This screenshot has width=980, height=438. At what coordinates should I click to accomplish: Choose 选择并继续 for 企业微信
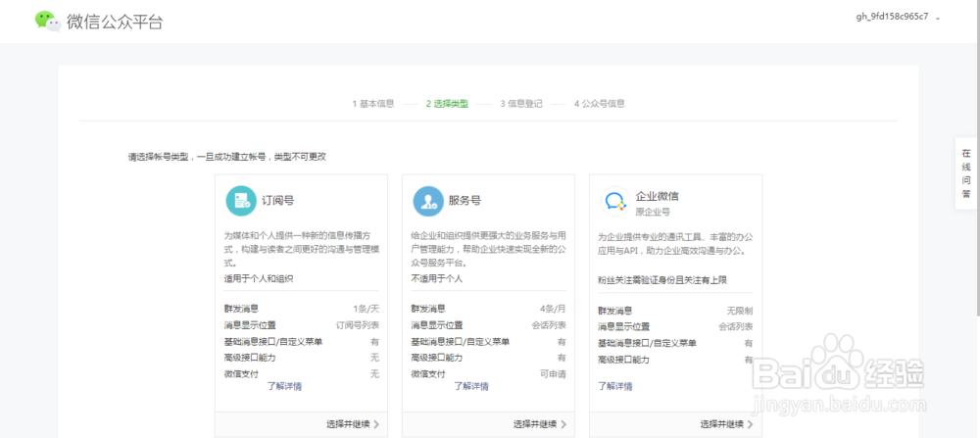point(726,424)
